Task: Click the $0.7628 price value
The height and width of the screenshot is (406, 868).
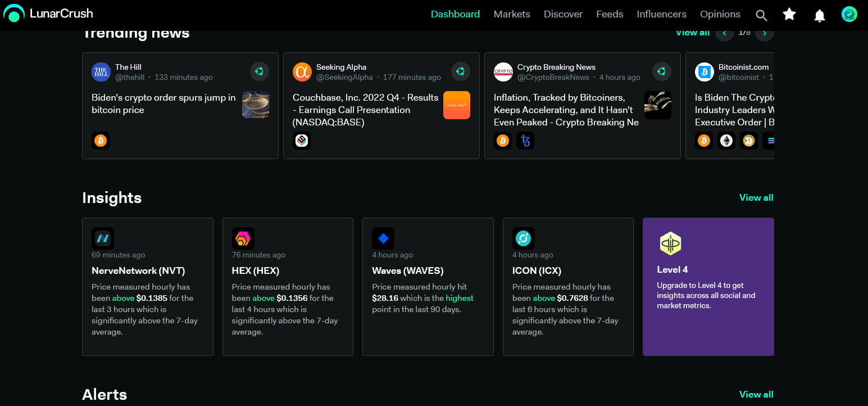Action: (571, 298)
